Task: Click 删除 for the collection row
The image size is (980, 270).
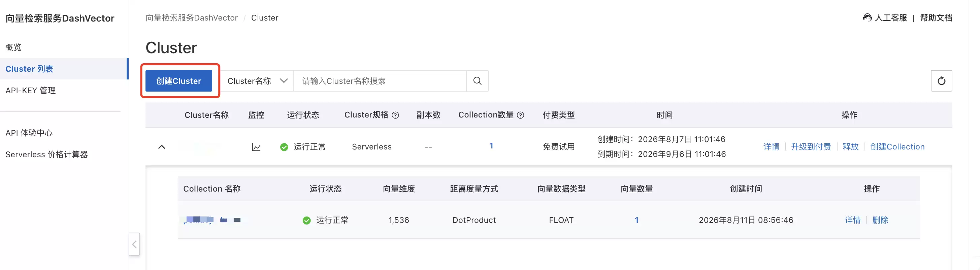Action: [x=880, y=220]
